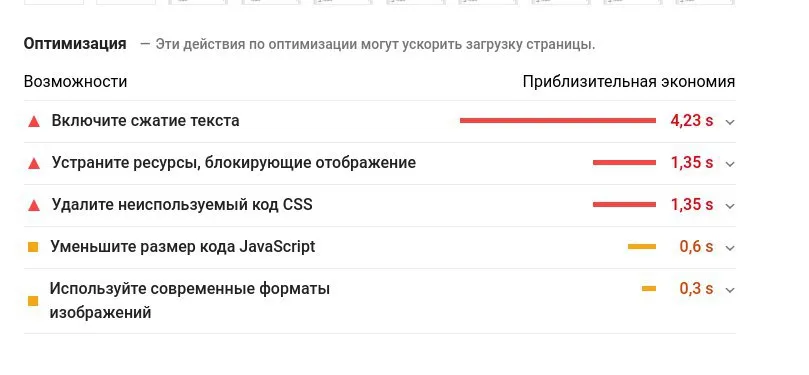The width and height of the screenshot is (809, 375).
Task: Click the orange 0,6 s savings bar
Action: pos(642,247)
